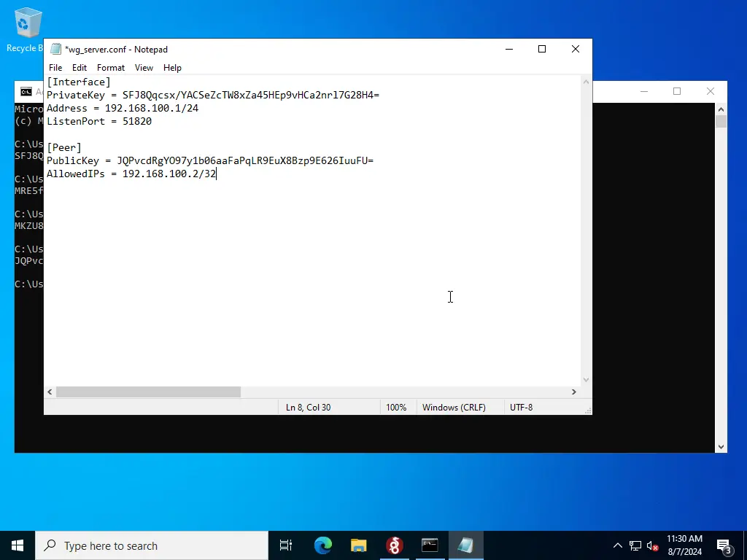Open the File menu in Notepad

[55, 68]
